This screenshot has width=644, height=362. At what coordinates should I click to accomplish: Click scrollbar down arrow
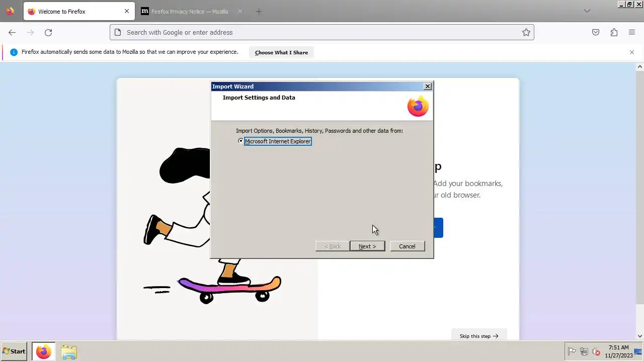coord(640,336)
